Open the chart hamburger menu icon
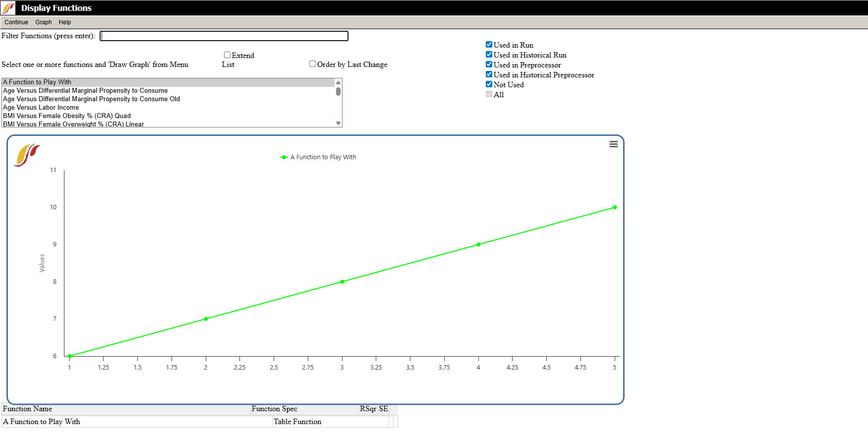 [x=613, y=144]
